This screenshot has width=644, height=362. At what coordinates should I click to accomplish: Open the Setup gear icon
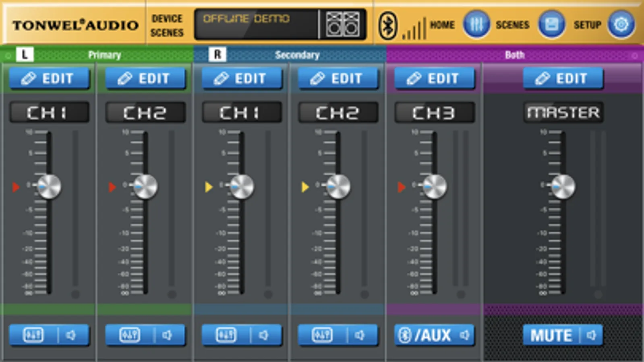tap(621, 25)
